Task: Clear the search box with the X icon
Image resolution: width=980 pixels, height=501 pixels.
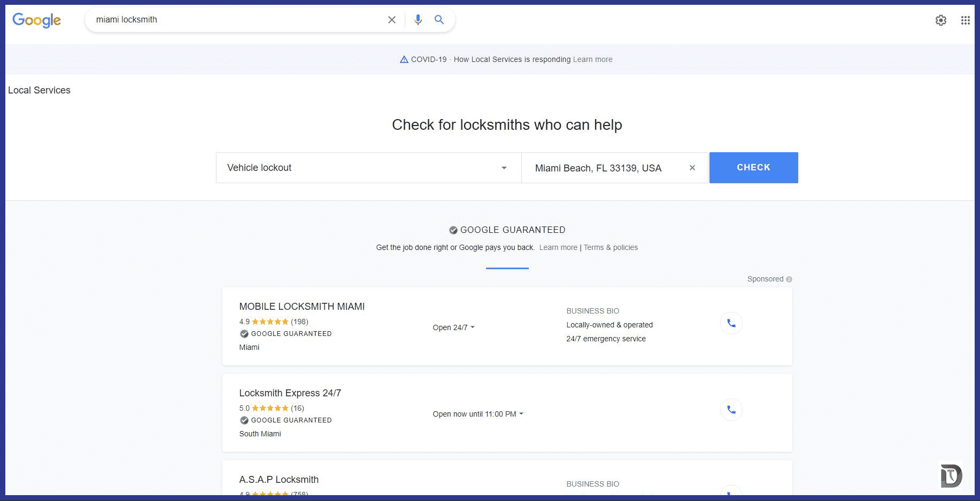Action: coord(392,20)
